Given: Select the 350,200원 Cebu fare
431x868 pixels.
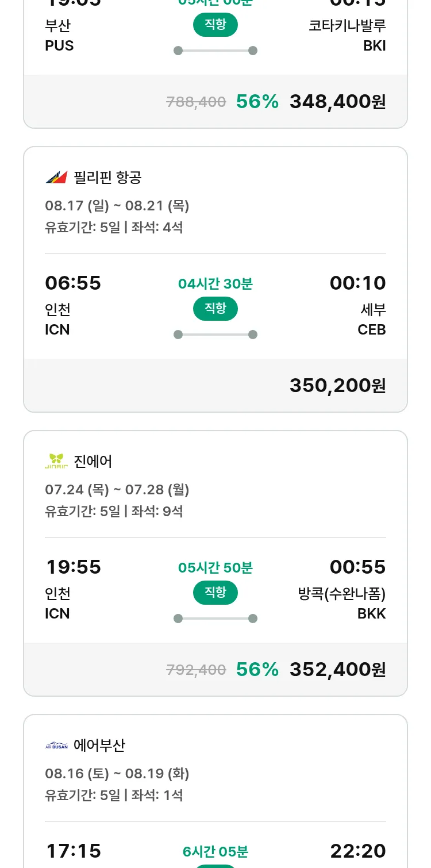Looking at the screenshot, I should pos(337,385).
